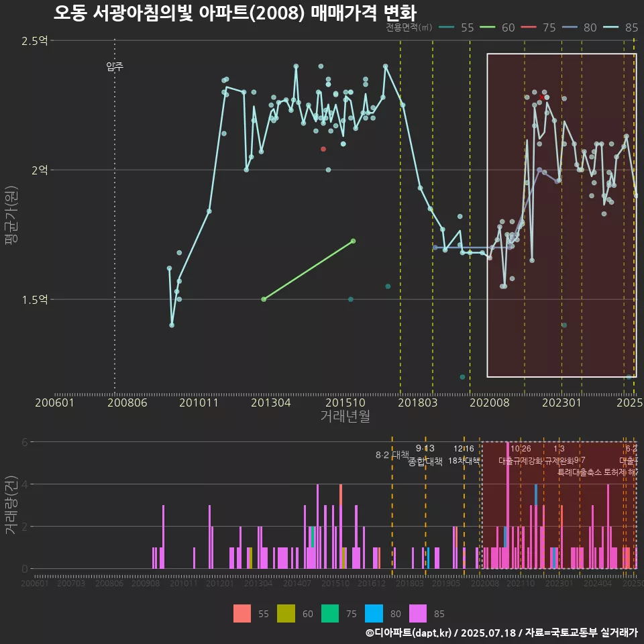
Task: Click the 55 line swatch in top legend
Action: coord(447,28)
